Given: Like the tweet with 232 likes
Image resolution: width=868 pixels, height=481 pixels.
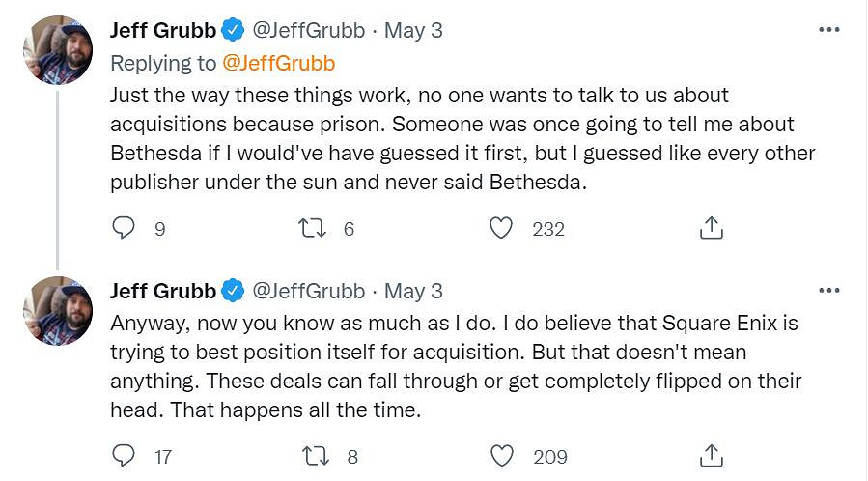Looking at the screenshot, I should click(501, 228).
